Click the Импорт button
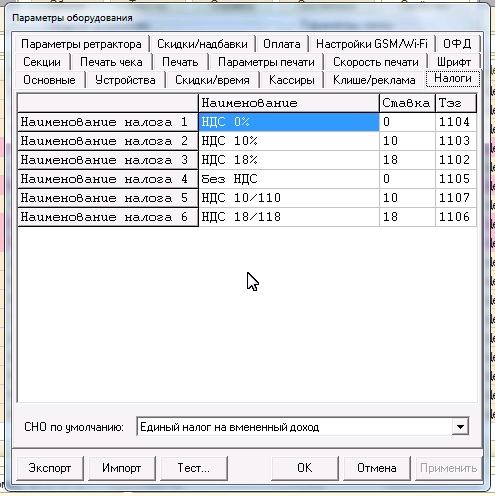The image size is (495, 496). (122, 468)
